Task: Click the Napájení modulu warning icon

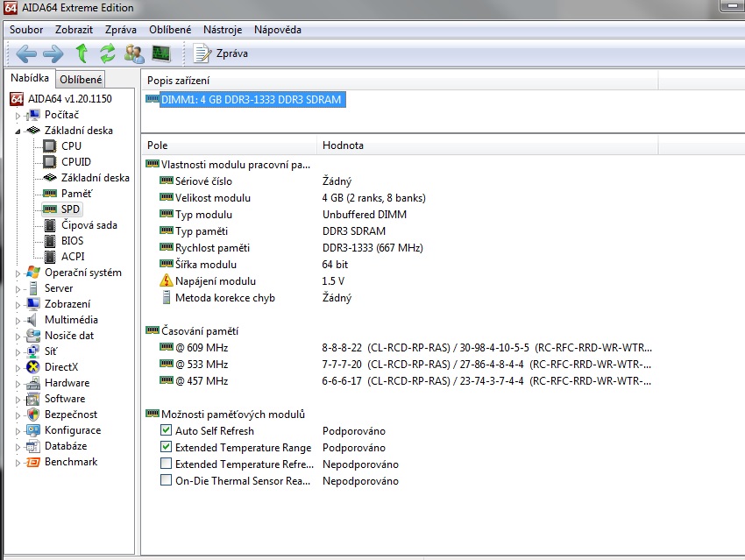Action: click(167, 280)
